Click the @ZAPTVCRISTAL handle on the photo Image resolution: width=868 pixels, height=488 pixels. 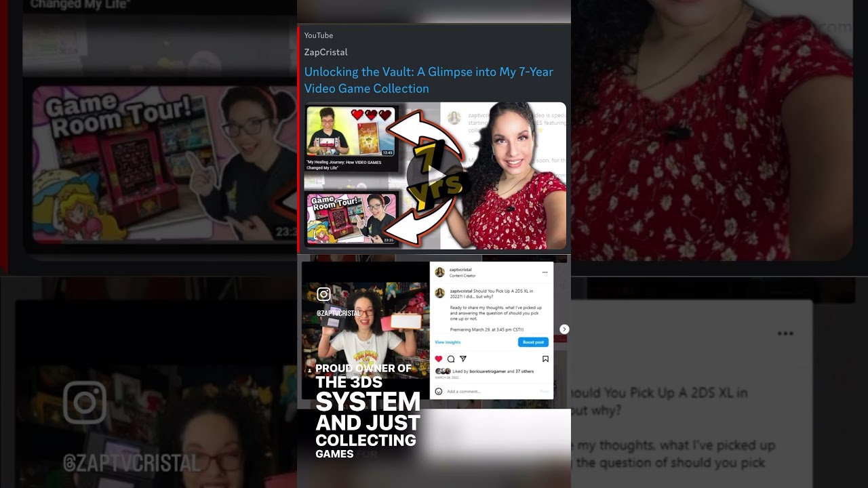(338, 314)
